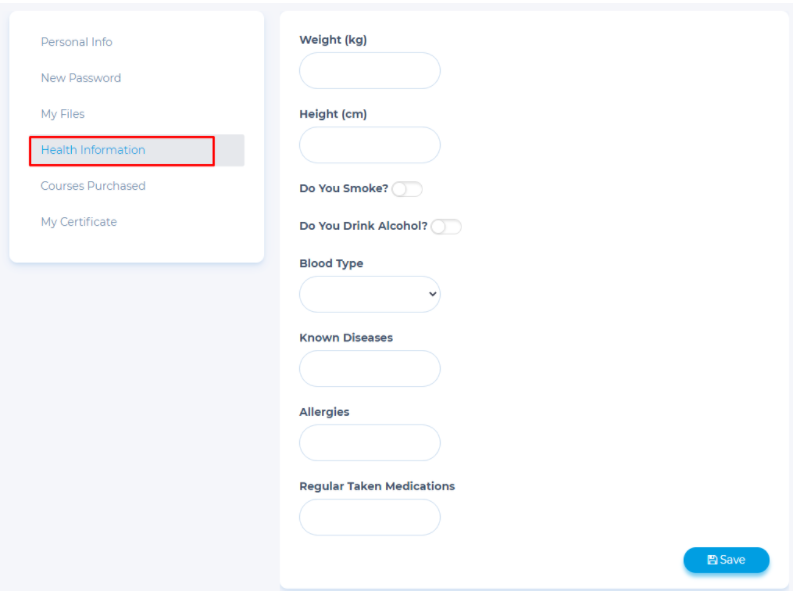The image size is (793, 593).
Task: Click the floppy disk icon on Save
Action: point(712,560)
